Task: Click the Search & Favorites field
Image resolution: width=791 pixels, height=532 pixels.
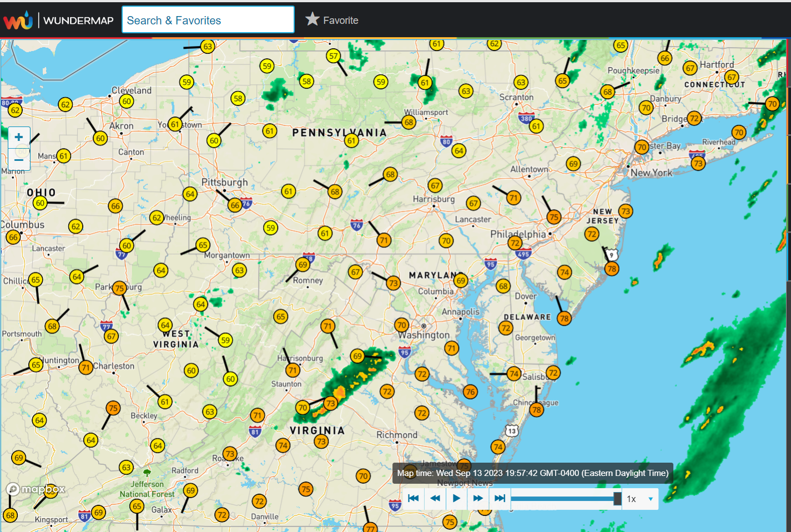Action: (x=208, y=21)
